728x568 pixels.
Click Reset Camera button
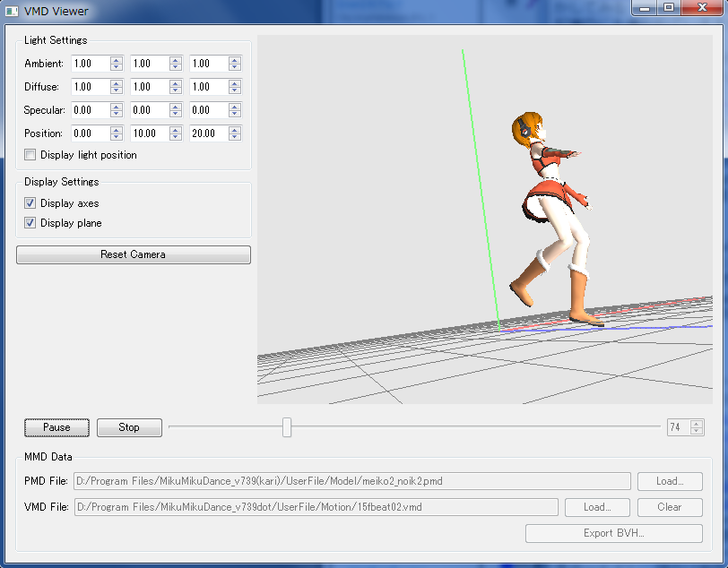point(134,254)
